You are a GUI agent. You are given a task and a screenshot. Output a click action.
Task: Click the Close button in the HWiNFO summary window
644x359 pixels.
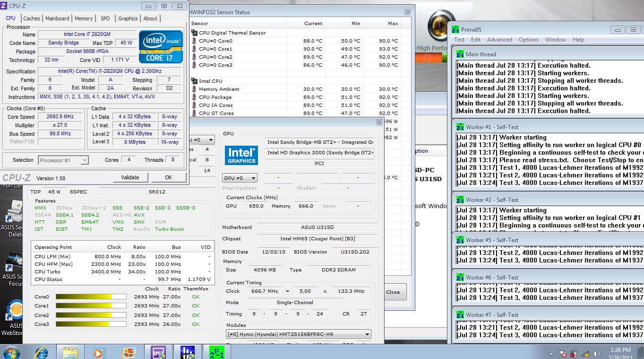[393, 292]
